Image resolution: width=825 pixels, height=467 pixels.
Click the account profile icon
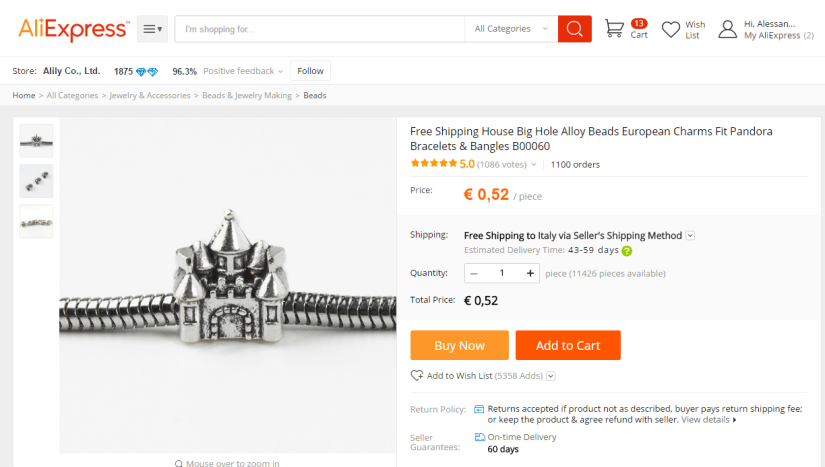(x=727, y=29)
